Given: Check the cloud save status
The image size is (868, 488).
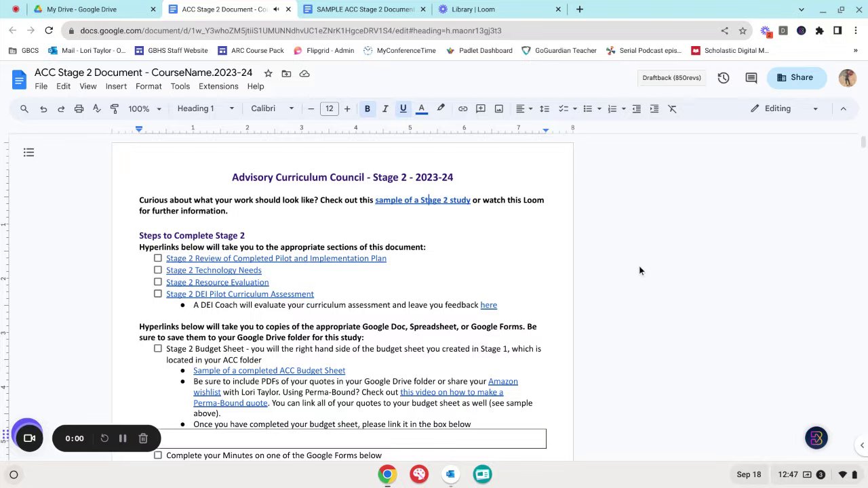Looking at the screenshot, I should [304, 73].
